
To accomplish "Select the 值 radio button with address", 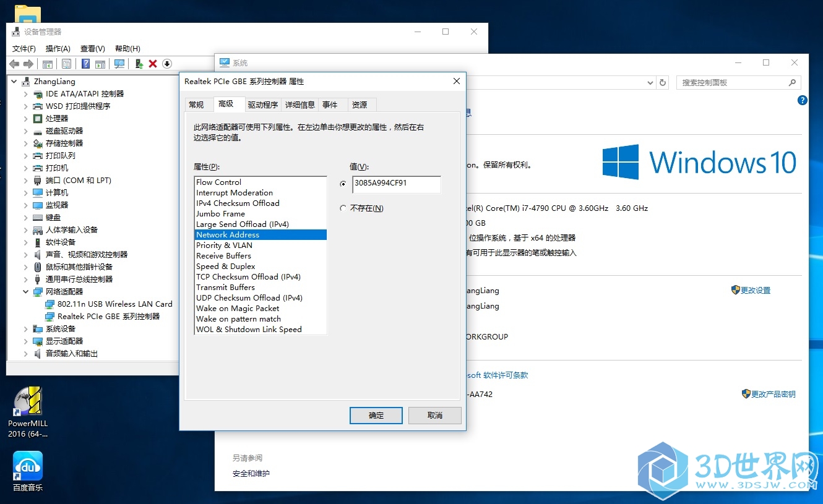I will tap(343, 184).
